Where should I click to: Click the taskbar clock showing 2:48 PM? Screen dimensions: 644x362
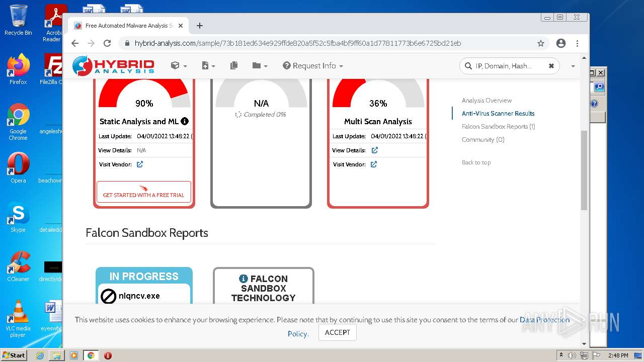tap(618, 355)
